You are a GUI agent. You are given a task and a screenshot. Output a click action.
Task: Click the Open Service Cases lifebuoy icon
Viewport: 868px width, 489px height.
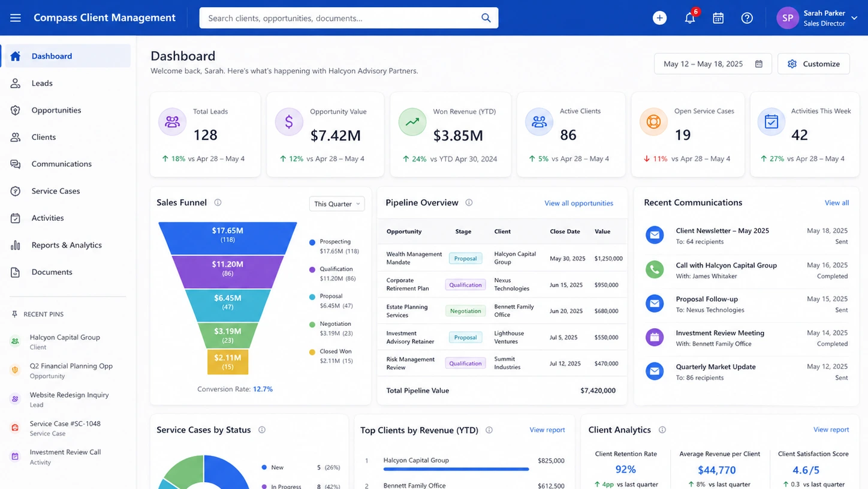click(653, 122)
